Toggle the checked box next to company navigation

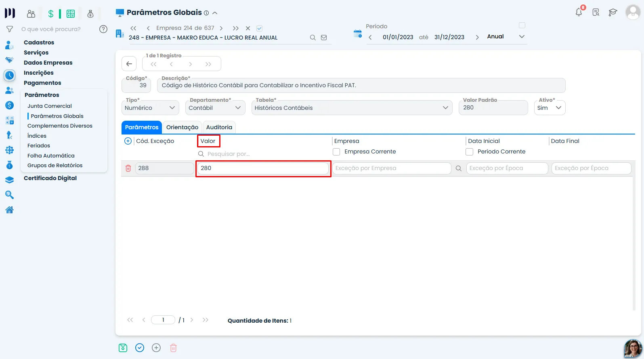pyautogui.click(x=259, y=28)
